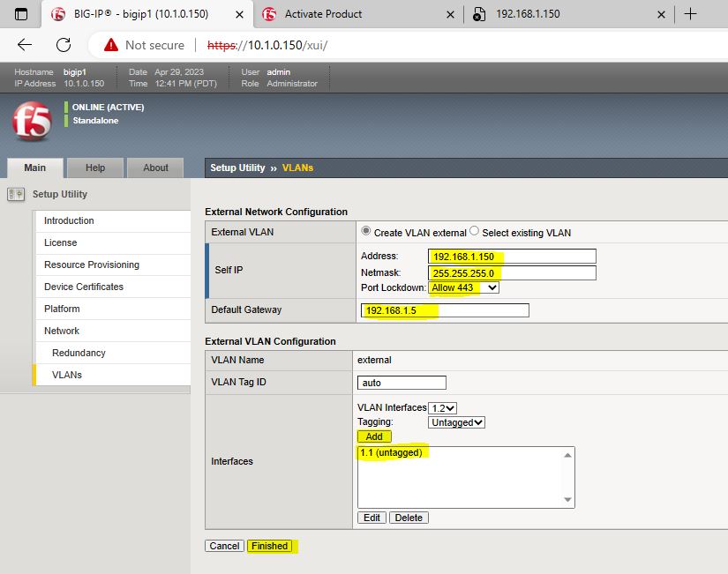
Task: Open the browser tab actions icon
Action: [21, 14]
